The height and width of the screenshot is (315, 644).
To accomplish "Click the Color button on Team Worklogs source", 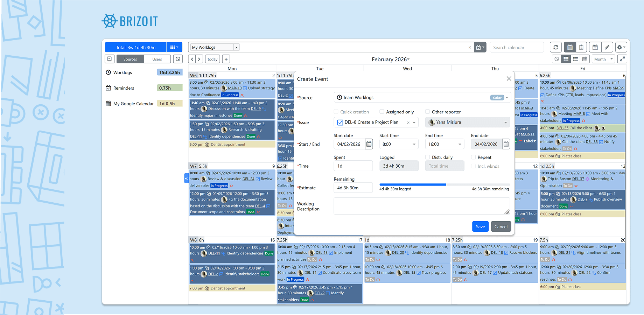I will tap(497, 97).
